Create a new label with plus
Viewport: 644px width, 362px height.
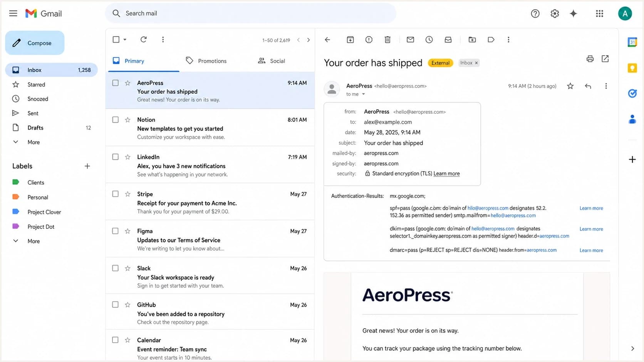87,166
